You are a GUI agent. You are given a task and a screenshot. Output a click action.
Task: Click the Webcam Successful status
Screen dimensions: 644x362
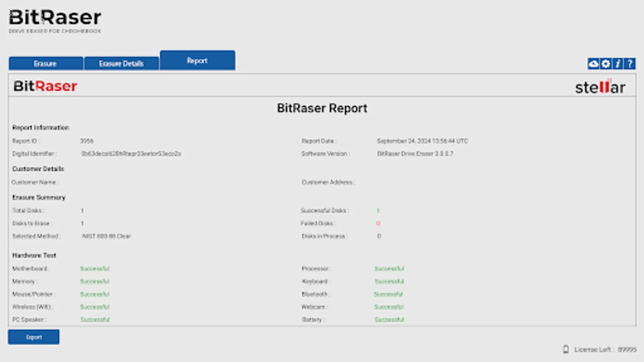(x=388, y=306)
